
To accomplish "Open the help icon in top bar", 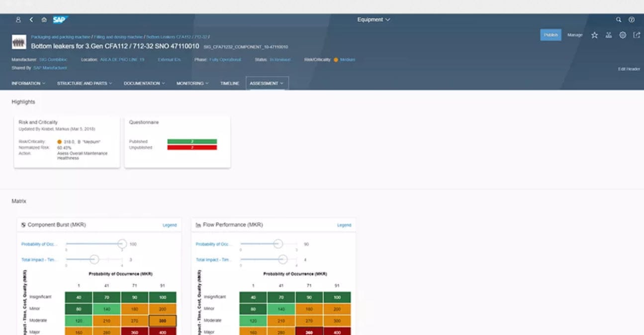I will tap(631, 19).
